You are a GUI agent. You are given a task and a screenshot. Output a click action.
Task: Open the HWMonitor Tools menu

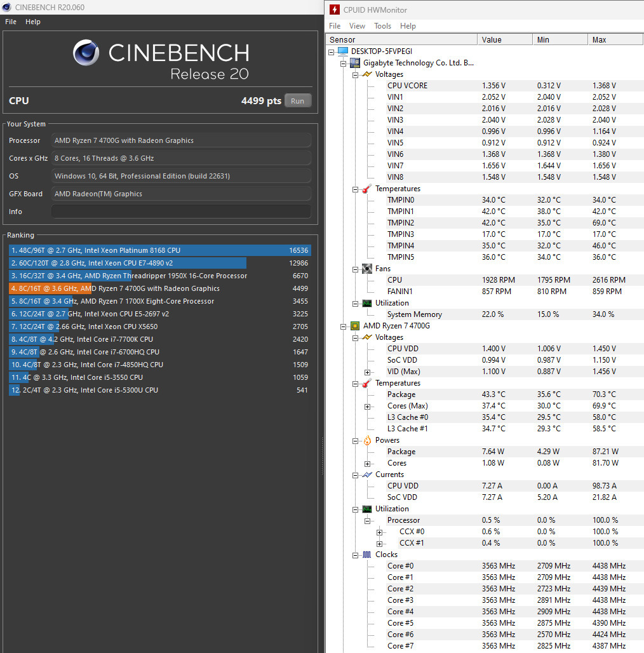(x=382, y=26)
